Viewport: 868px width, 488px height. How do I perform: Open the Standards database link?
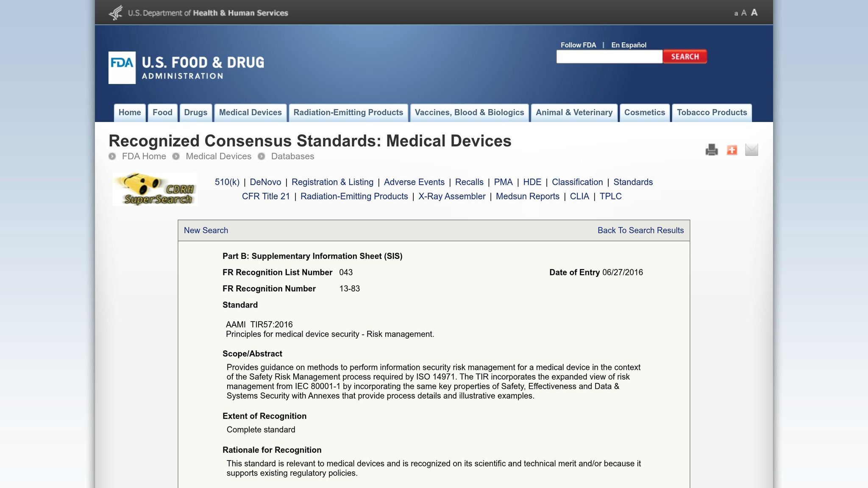pos(633,182)
